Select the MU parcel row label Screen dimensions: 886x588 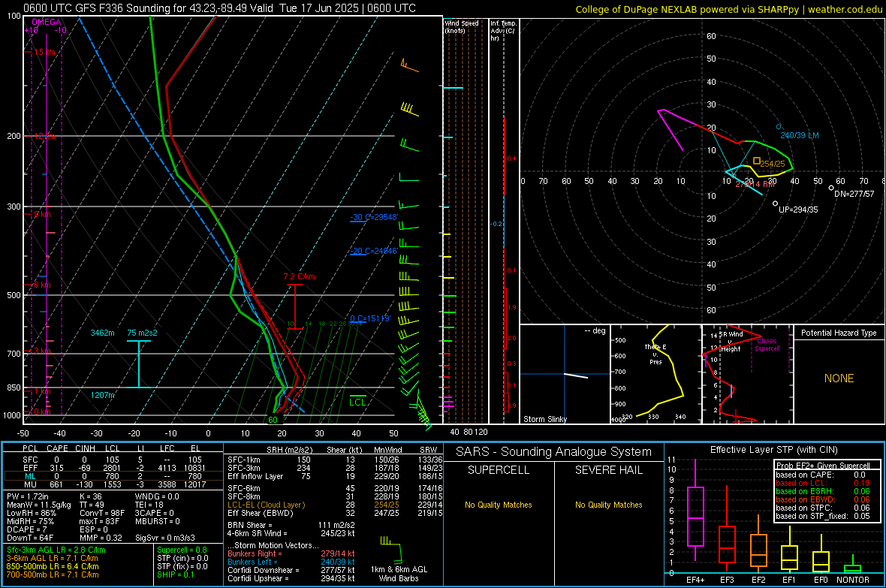pos(30,484)
